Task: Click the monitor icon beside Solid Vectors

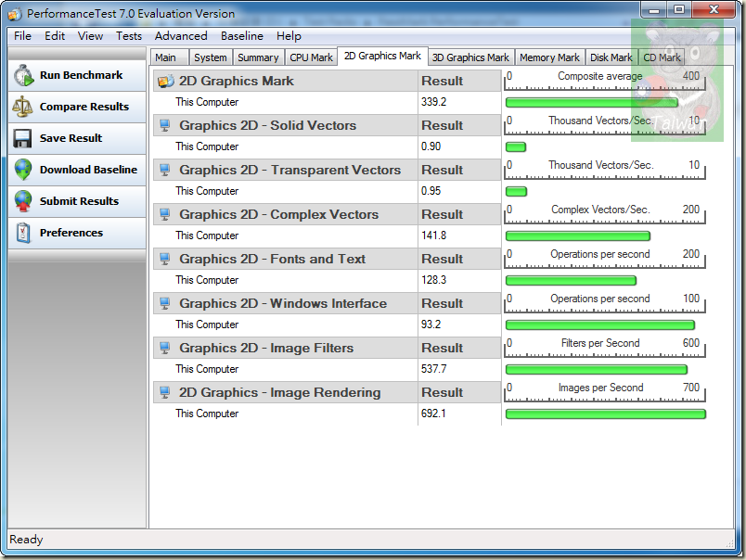Action: (x=165, y=125)
